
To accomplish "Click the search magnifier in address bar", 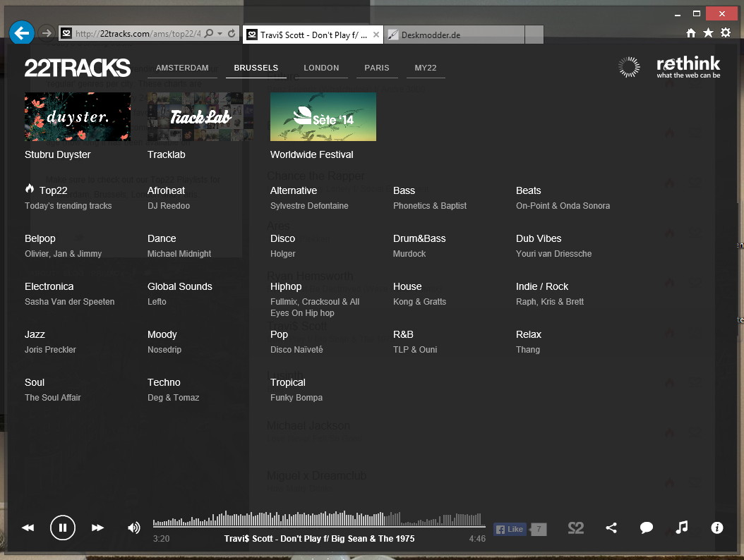I will pos(208,33).
